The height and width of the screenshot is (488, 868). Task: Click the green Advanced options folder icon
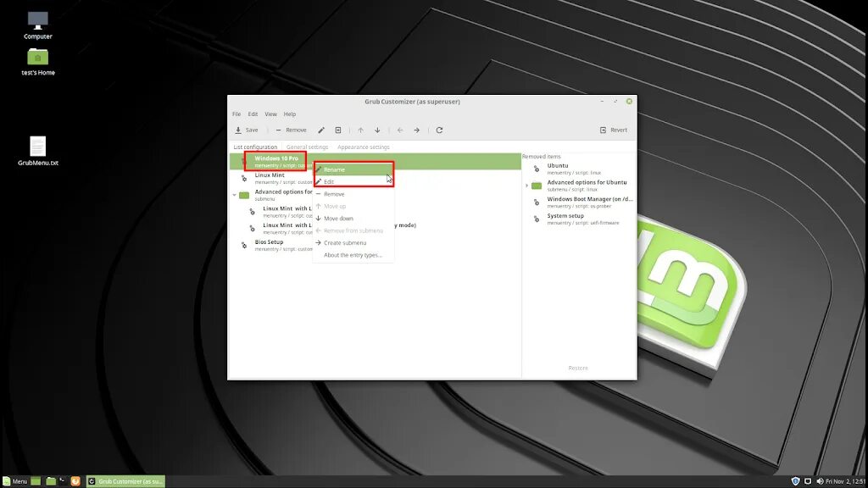(x=244, y=195)
